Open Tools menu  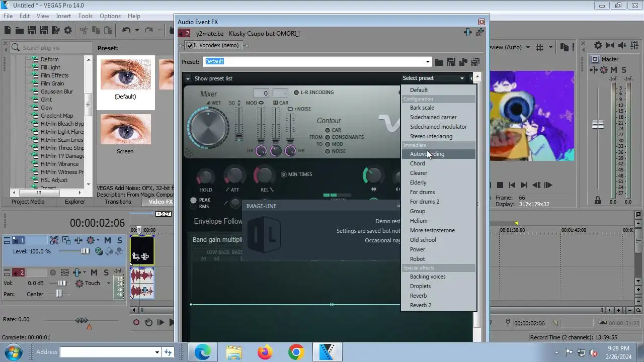pos(85,16)
